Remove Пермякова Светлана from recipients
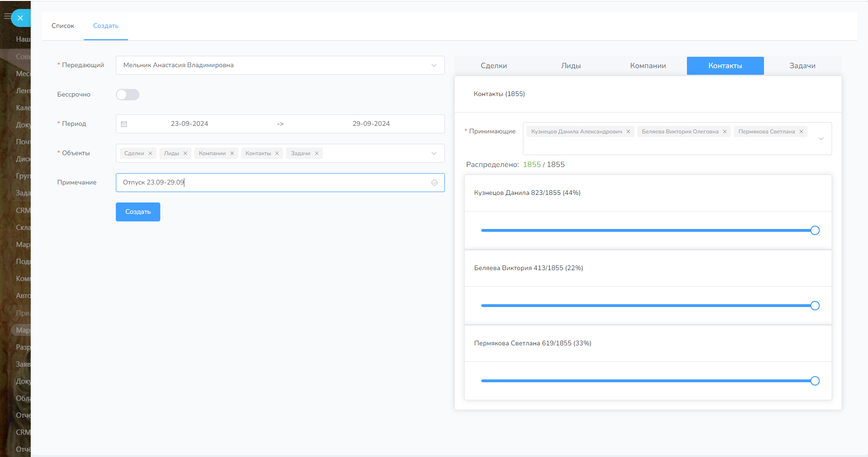The height and width of the screenshot is (457, 868). (x=801, y=132)
